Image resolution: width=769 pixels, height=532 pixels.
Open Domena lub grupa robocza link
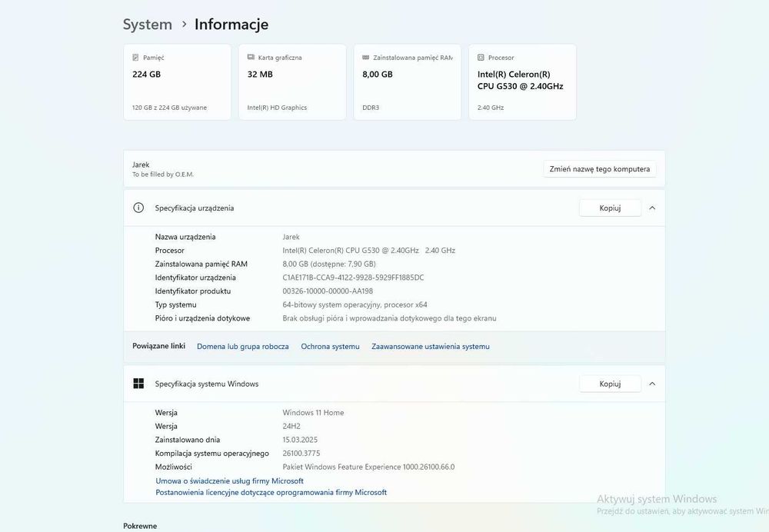(243, 347)
